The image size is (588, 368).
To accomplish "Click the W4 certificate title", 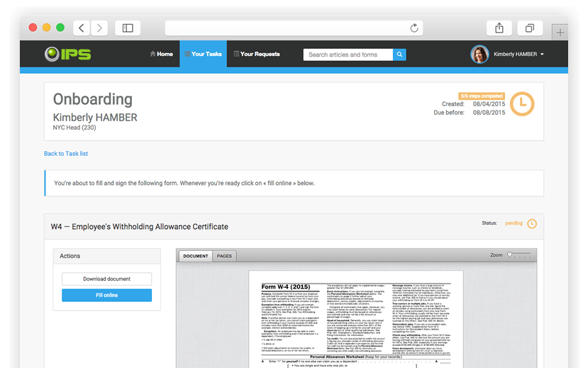I will click(140, 227).
